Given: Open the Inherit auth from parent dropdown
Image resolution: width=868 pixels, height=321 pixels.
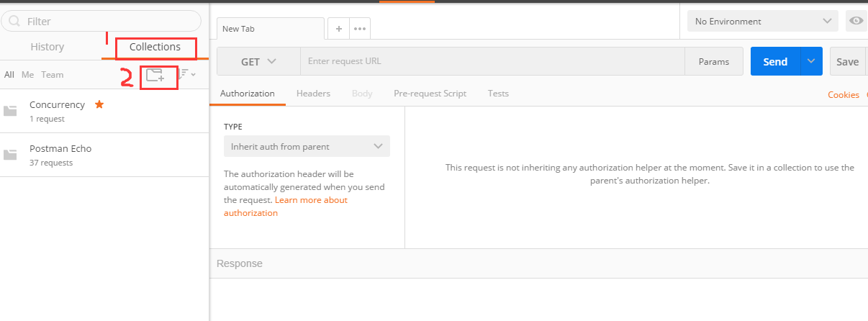Looking at the screenshot, I should click(x=307, y=146).
